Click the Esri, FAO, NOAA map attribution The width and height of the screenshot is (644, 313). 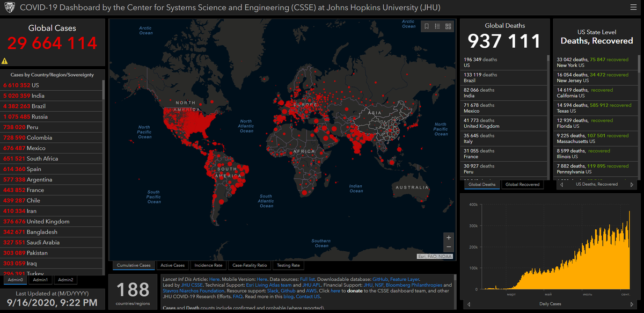tap(435, 257)
